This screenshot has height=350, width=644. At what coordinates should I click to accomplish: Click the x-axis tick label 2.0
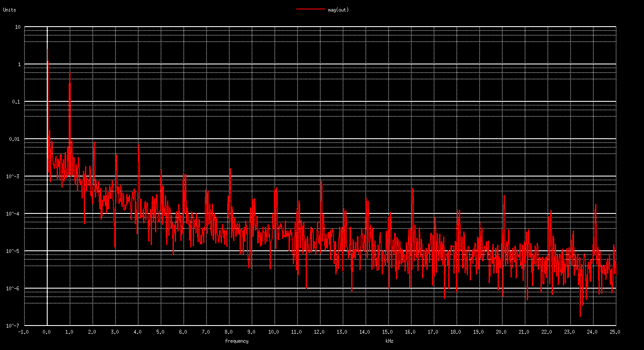(92, 332)
